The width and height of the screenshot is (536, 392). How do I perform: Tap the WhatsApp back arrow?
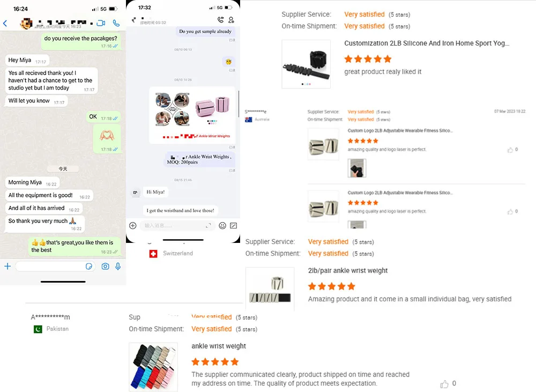coord(5,23)
